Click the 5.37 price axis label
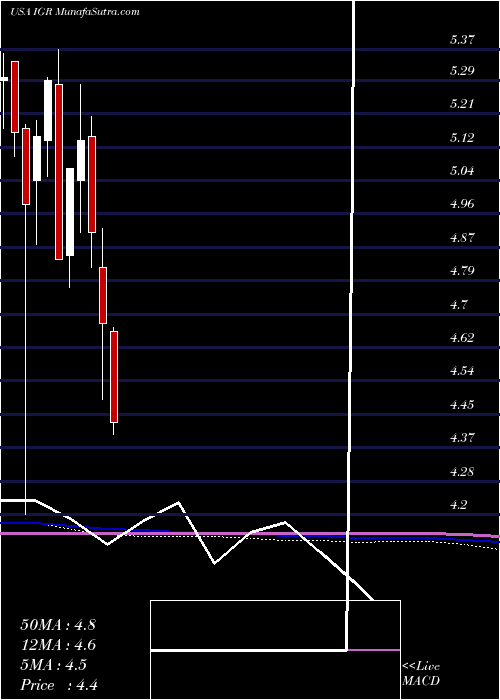500x700 pixels. (x=462, y=40)
